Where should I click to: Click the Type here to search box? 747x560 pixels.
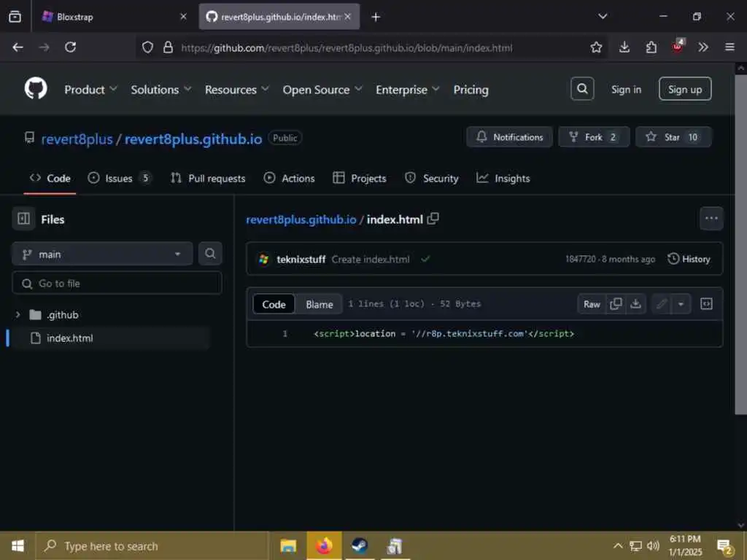click(152, 545)
